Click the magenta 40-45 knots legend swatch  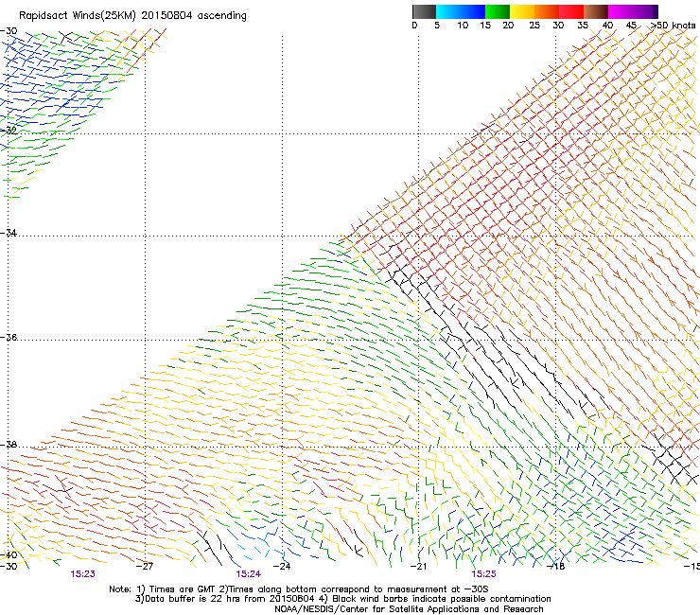(x=621, y=11)
